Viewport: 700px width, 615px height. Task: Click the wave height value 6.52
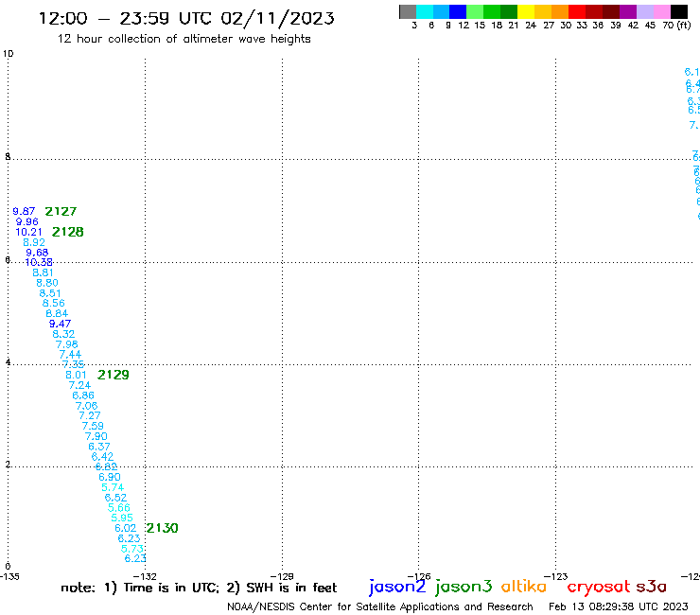(115, 497)
